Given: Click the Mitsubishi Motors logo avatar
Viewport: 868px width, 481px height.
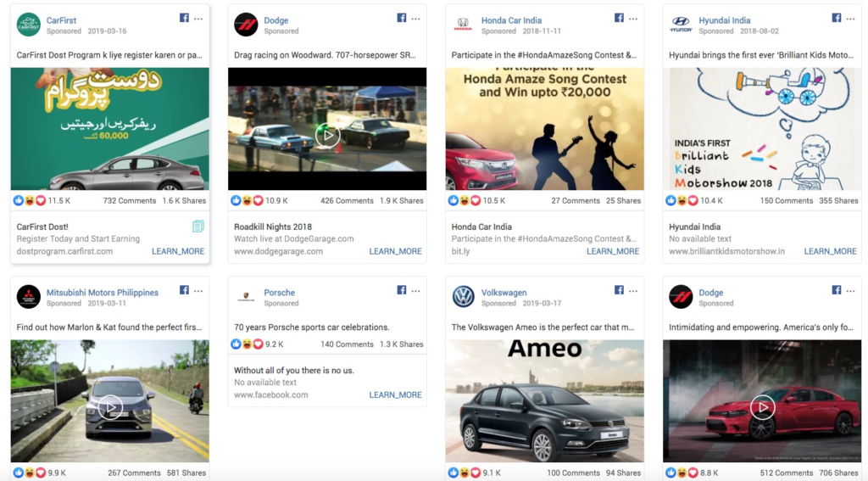Looking at the screenshot, I should point(28,296).
